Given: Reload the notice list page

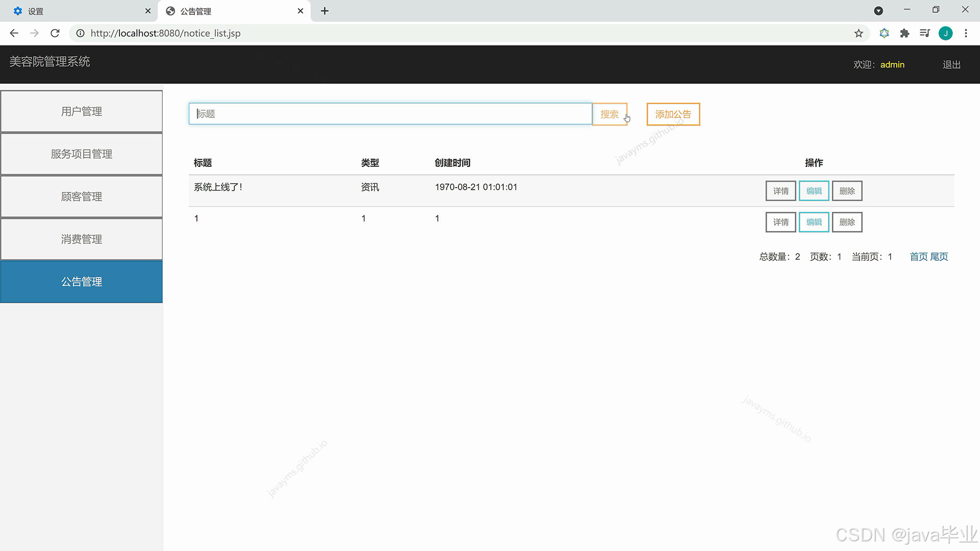Looking at the screenshot, I should (x=55, y=33).
